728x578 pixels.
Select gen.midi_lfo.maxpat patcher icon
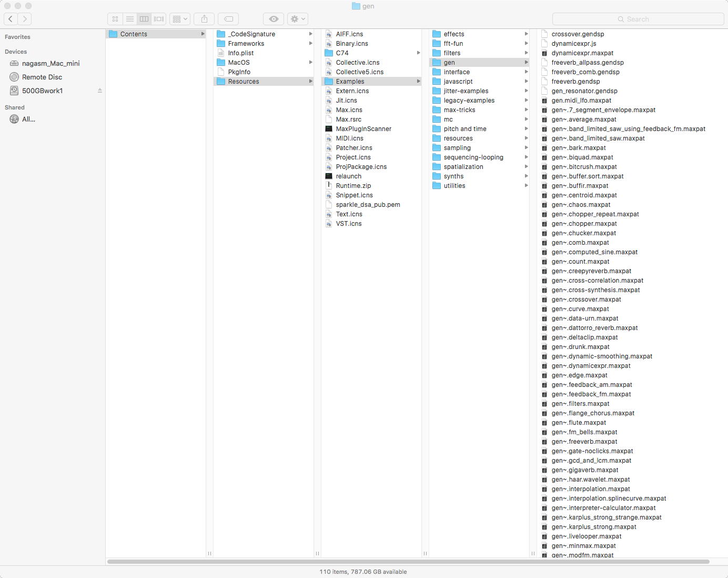[x=544, y=100]
